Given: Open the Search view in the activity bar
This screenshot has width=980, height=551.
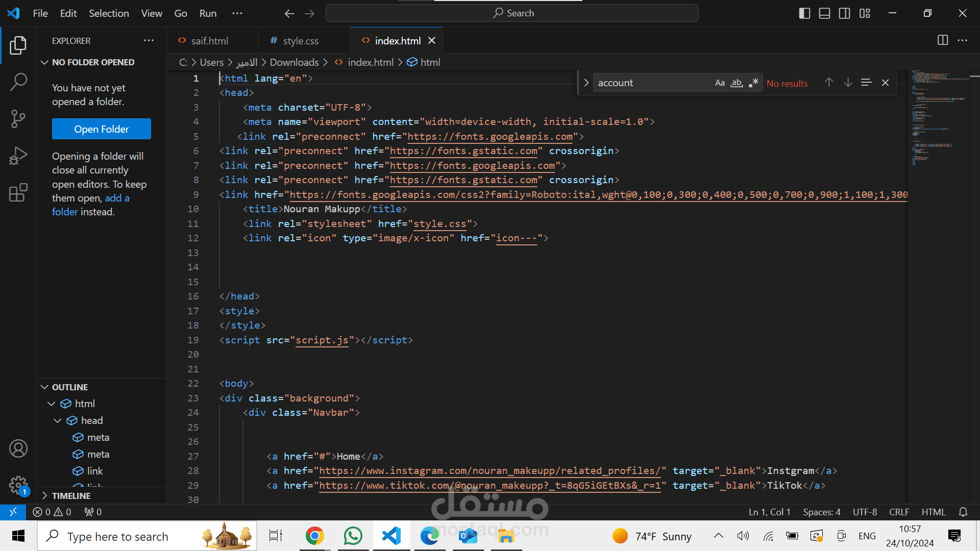Looking at the screenshot, I should click(18, 82).
